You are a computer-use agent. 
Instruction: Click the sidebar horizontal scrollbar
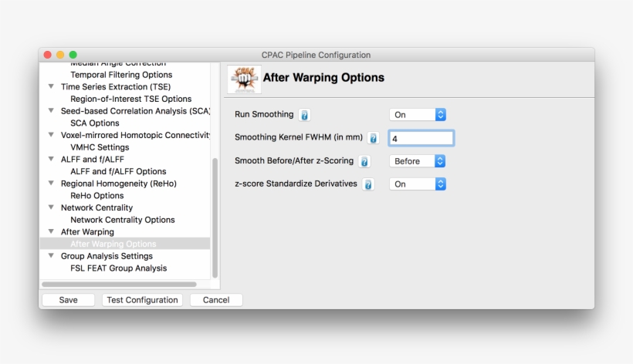(119, 285)
